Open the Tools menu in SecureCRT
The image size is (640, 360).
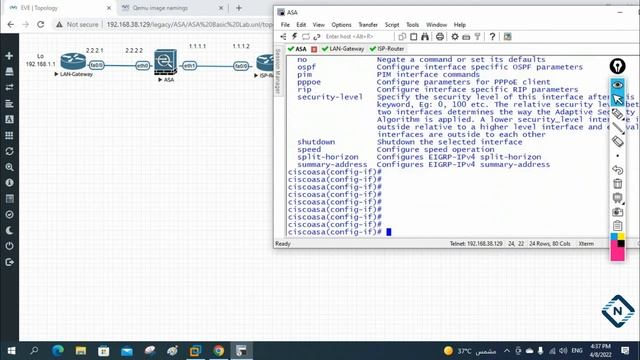412,25
